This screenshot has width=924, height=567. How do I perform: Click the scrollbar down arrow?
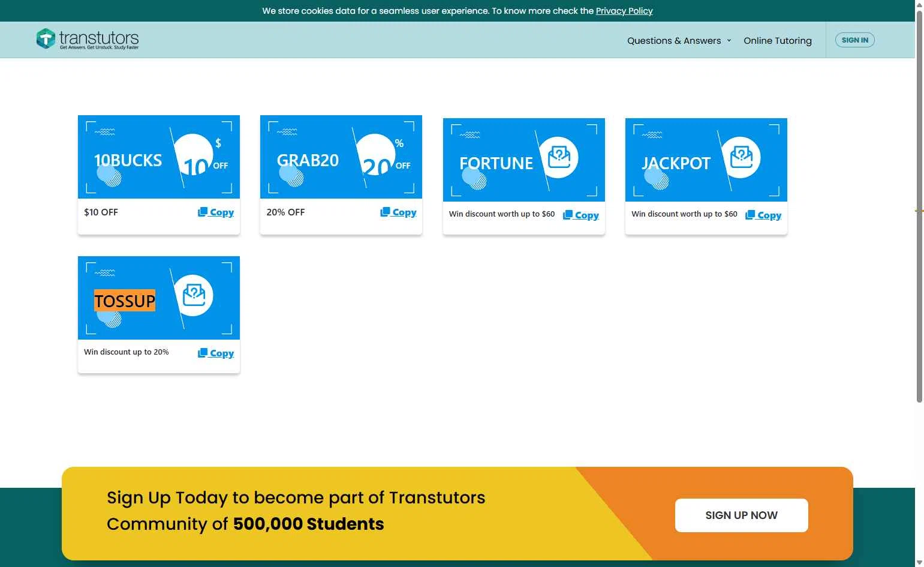pyautogui.click(x=919, y=562)
